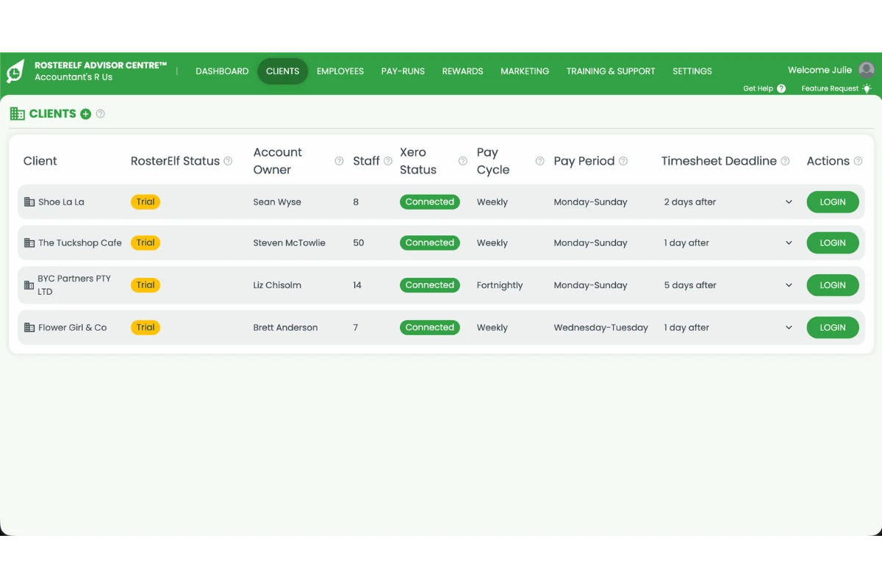Show Pay Cycle column help icon

click(x=539, y=161)
